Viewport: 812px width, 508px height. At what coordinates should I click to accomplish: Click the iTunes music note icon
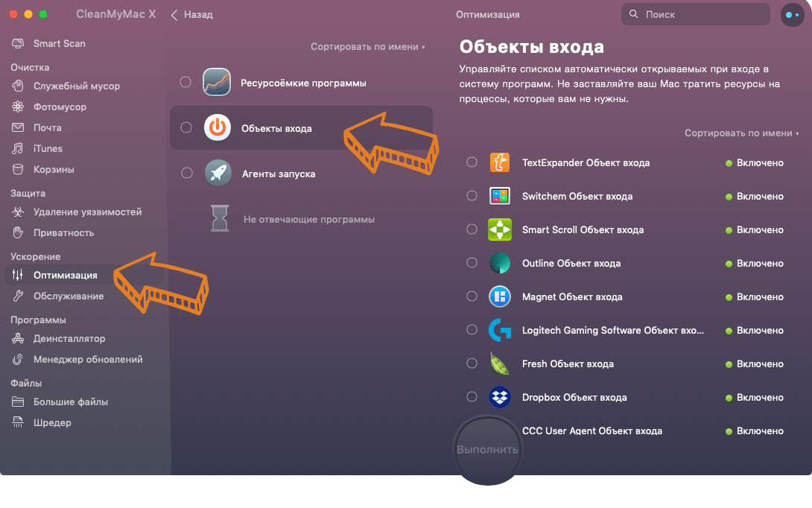[18, 149]
